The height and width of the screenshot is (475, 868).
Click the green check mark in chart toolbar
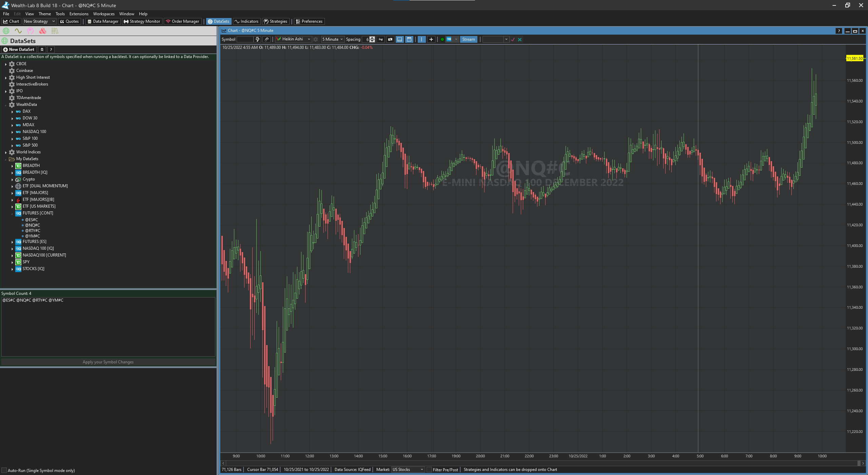pyautogui.click(x=513, y=39)
